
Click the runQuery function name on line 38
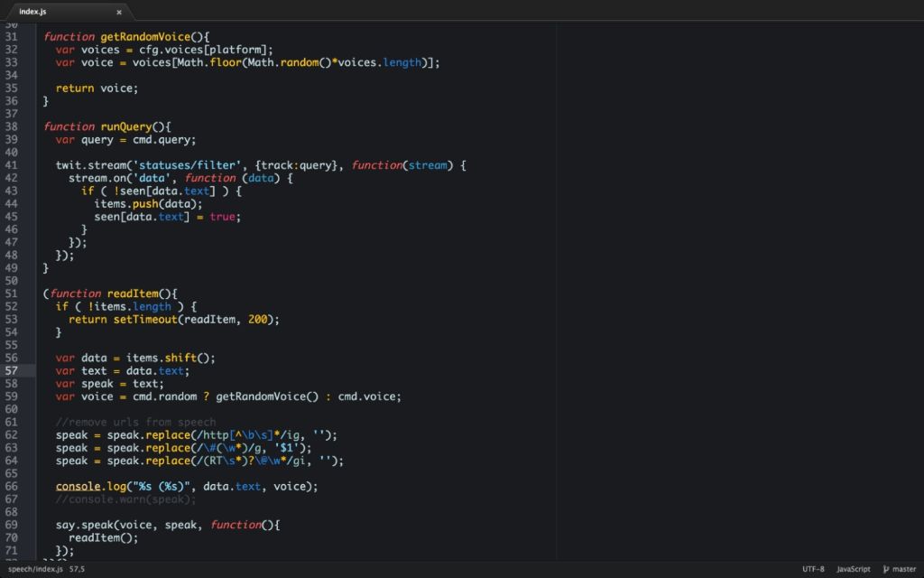(x=126, y=126)
